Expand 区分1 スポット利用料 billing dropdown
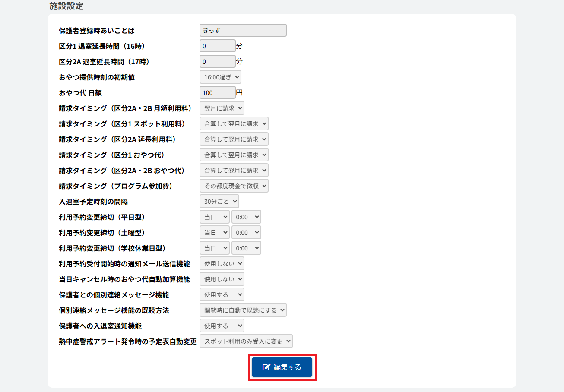Viewport: 564px width, 392px height. [x=234, y=123]
